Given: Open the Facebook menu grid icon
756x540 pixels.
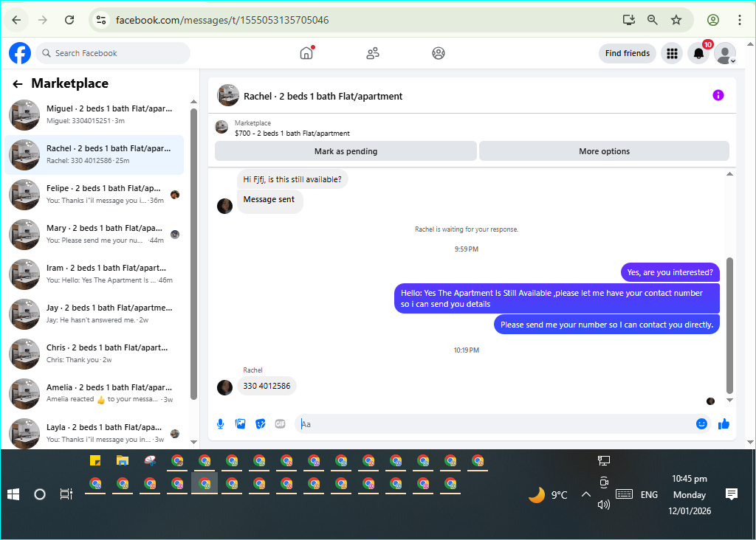Looking at the screenshot, I should tap(672, 53).
